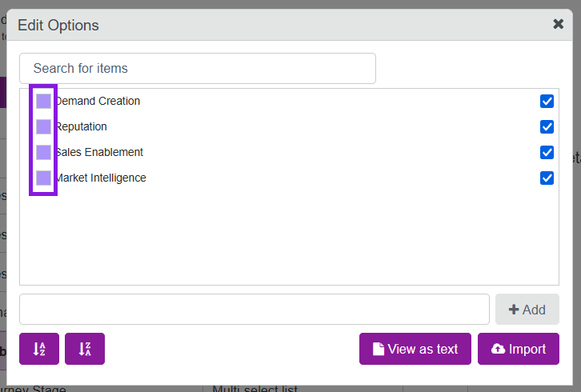Select the Market Intelligence option label

coord(102,178)
